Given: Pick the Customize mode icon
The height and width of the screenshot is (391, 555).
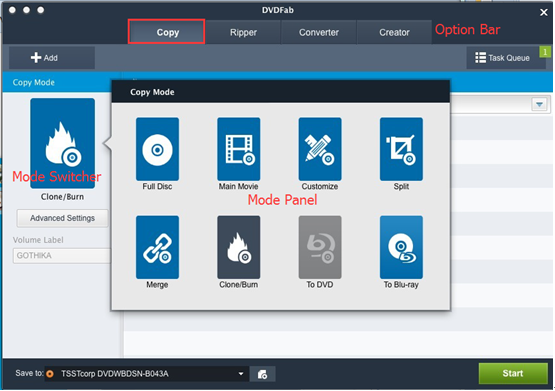Looking at the screenshot, I should [x=320, y=149].
